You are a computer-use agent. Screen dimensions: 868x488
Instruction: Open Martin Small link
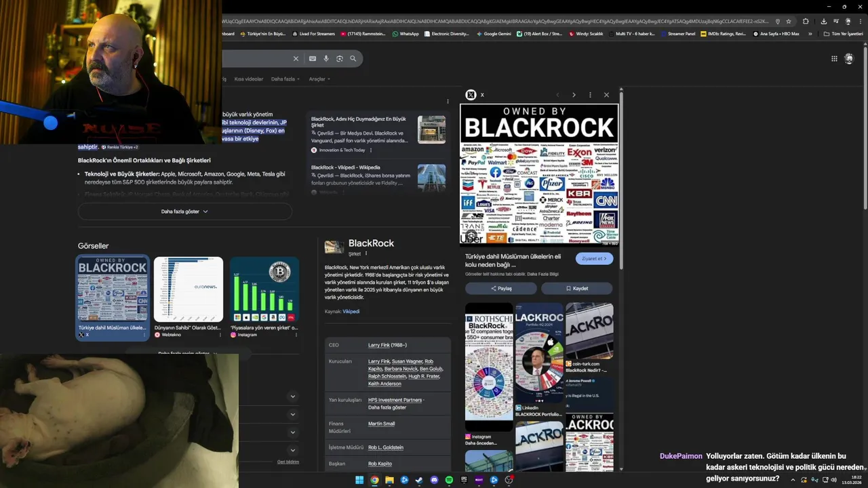pyautogui.click(x=381, y=424)
